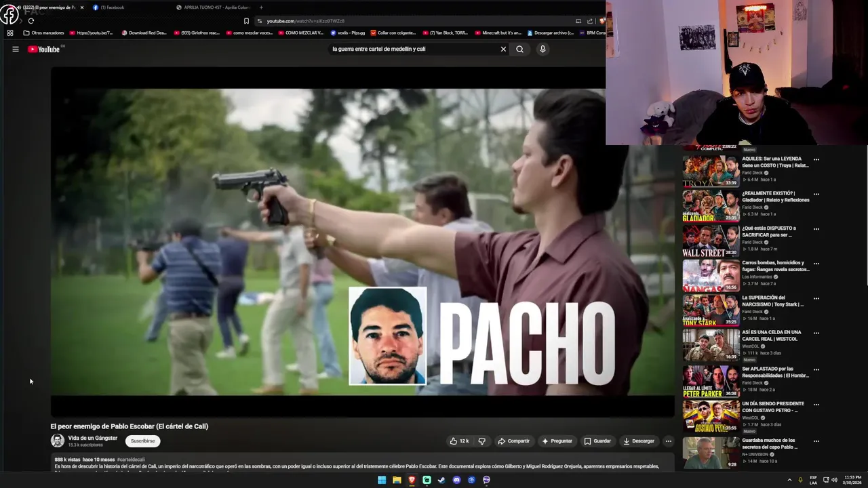Share the video via Compartir
This screenshot has height=488, width=868.
click(x=513, y=441)
